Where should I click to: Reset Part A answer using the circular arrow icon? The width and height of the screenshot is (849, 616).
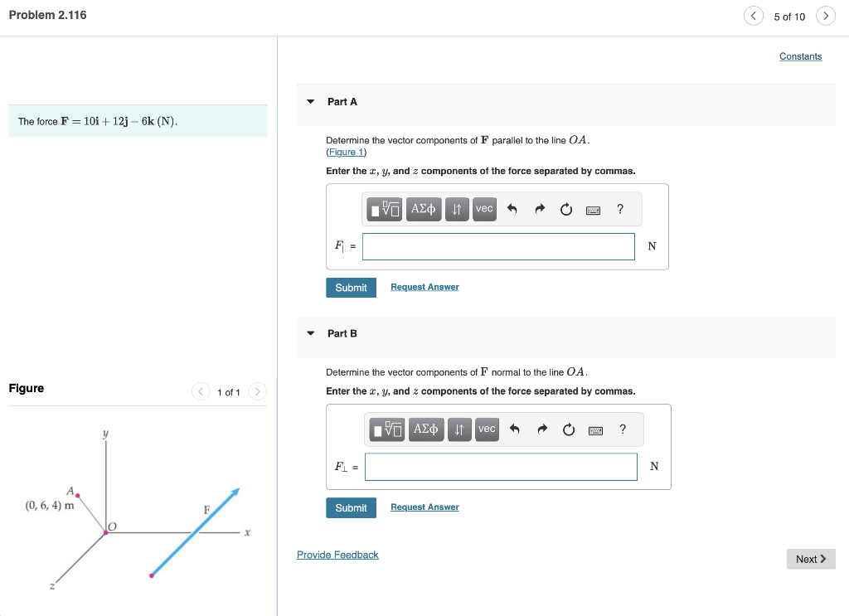[566, 209]
